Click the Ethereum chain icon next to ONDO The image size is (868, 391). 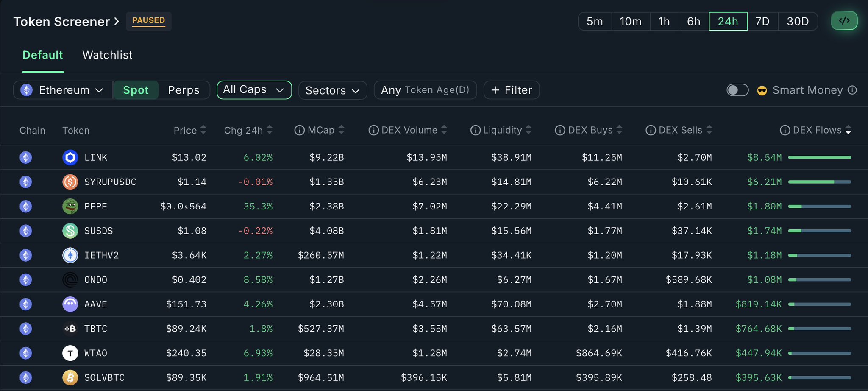tap(25, 279)
